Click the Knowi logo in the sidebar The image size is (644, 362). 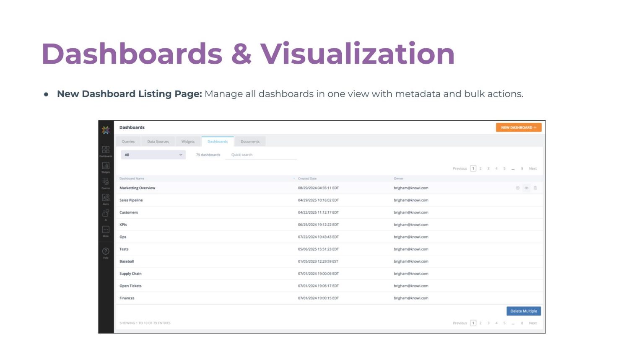[106, 130]
